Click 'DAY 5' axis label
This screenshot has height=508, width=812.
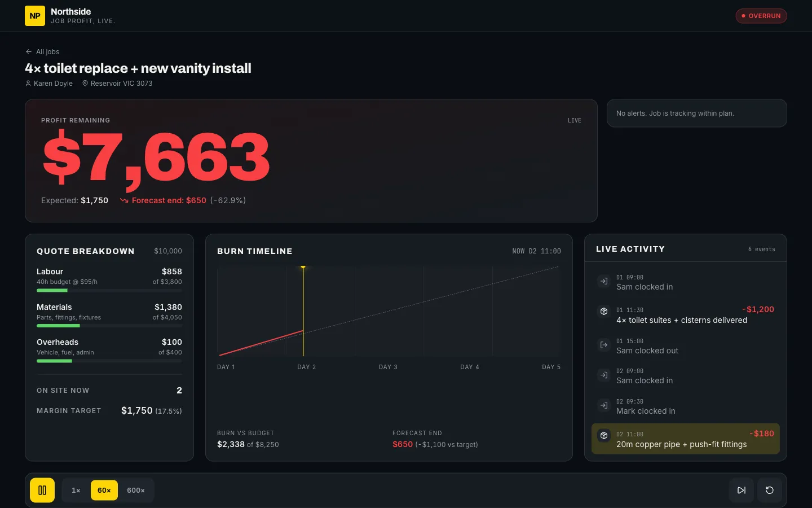pos(551,367)
